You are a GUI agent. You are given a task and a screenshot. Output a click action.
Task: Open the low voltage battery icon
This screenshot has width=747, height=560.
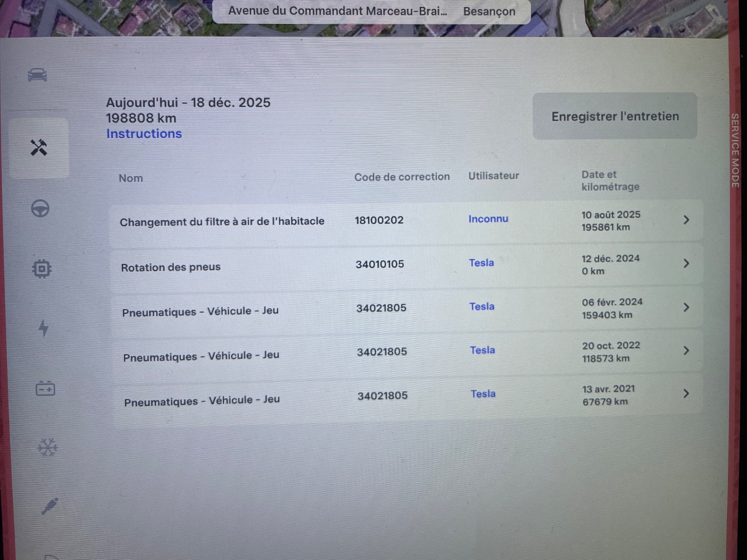click(45, 388)
